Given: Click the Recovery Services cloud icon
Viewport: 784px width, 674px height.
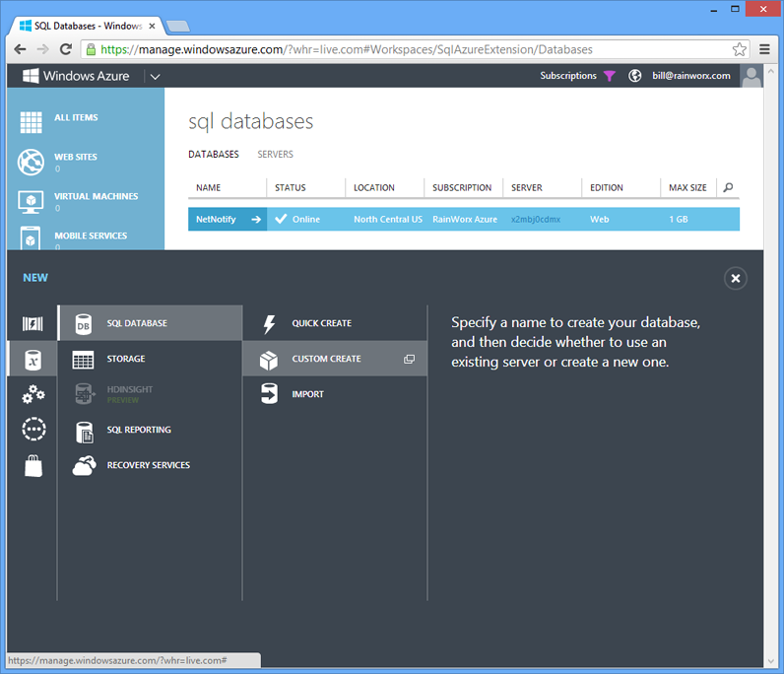Looking at the screenshot, I should [84, 466].
